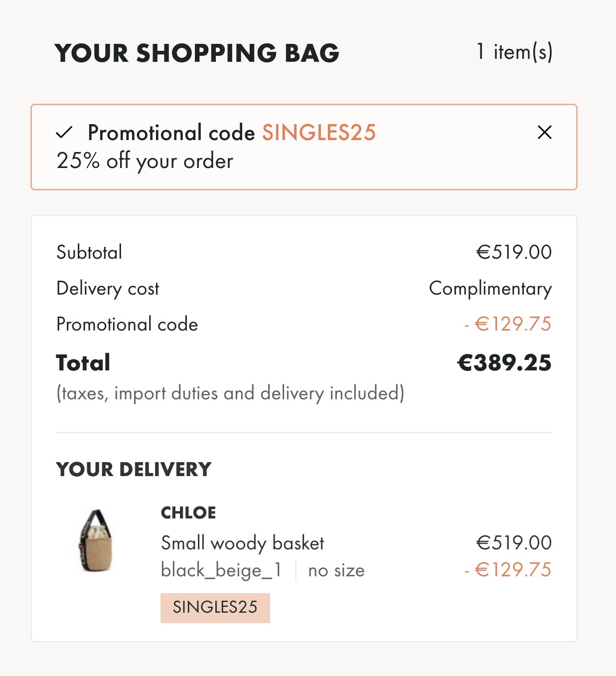Open the Small woody basket product link

pyautogui.click(x=243, y=543)
